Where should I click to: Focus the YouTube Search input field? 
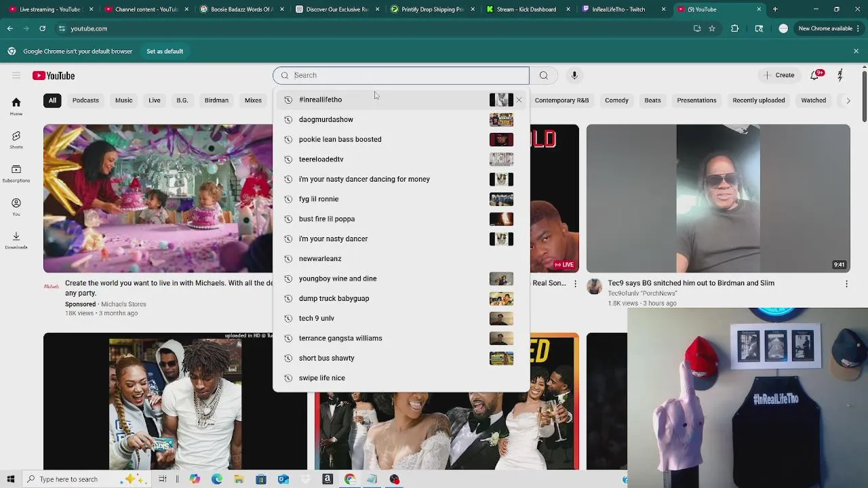[401, 75]
